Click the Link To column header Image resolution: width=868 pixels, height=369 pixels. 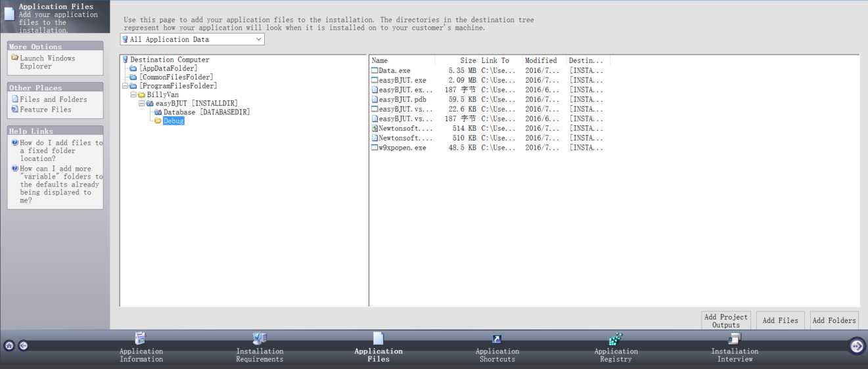(501, 60)
